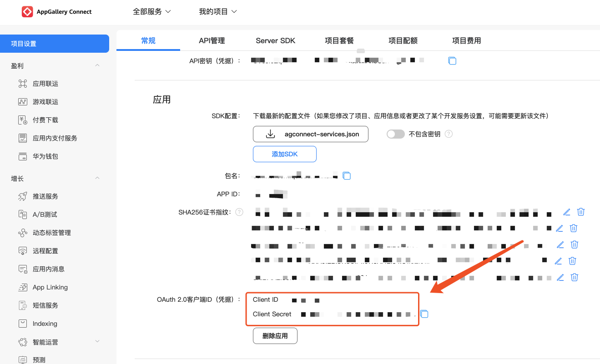Click the OAuth 2.0客户端ID（凭据） label
The image size is (600, 364).
coord(198,299)
